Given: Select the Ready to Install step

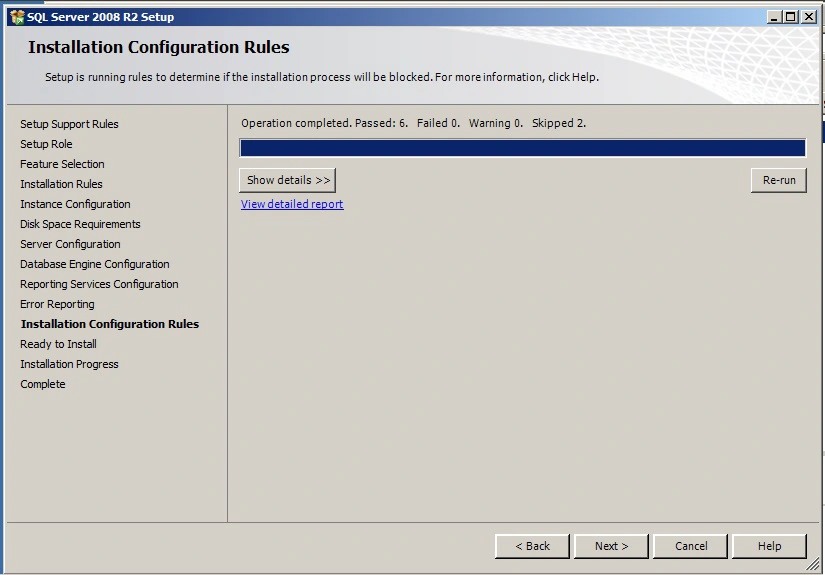Looking at the screenshot, I should [x=58, y=344].
